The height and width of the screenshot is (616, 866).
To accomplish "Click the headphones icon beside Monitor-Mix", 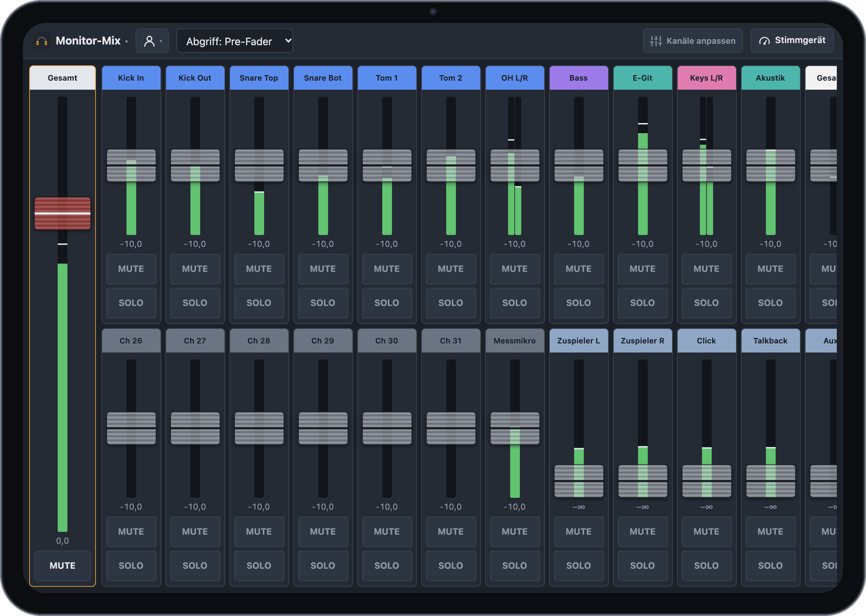I will tap(41, 41).
